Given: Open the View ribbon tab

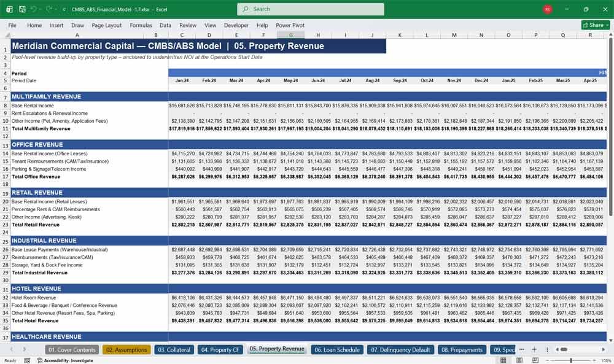Looking at the screenshot, I should click(x=210, y=25).
